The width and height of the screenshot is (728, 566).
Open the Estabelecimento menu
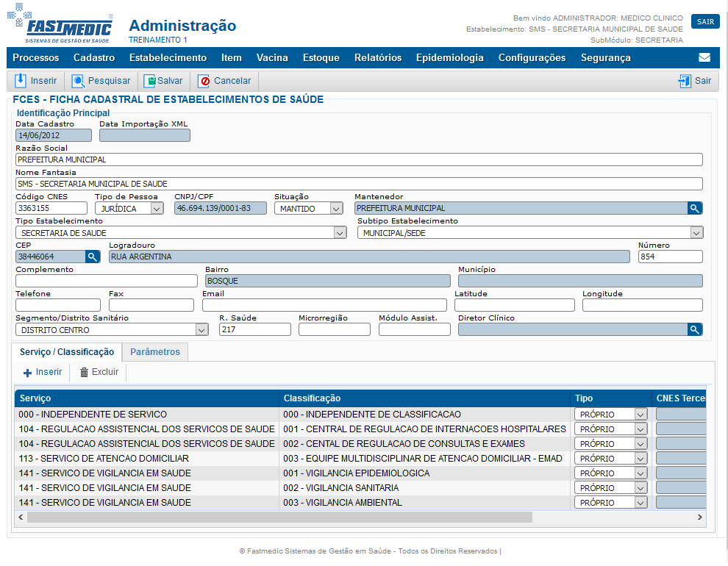point(168,57)
